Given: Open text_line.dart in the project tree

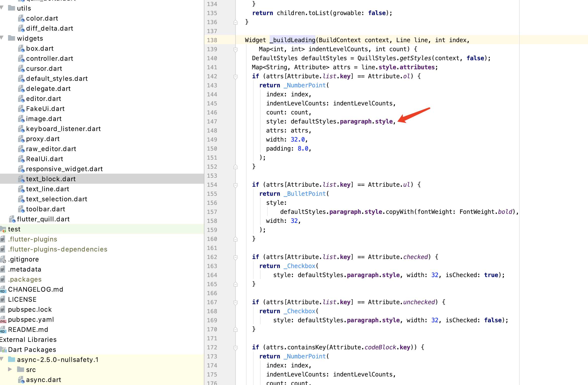Looking at the screenshot, I should 47,189.
